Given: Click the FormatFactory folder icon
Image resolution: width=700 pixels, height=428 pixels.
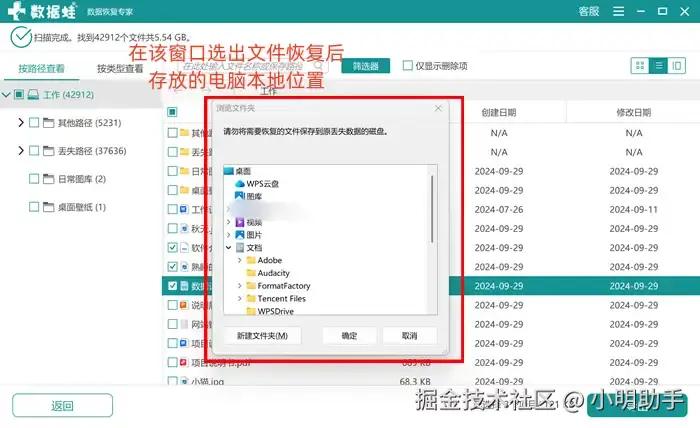Looking at the screenshot, I should (251, 285).
